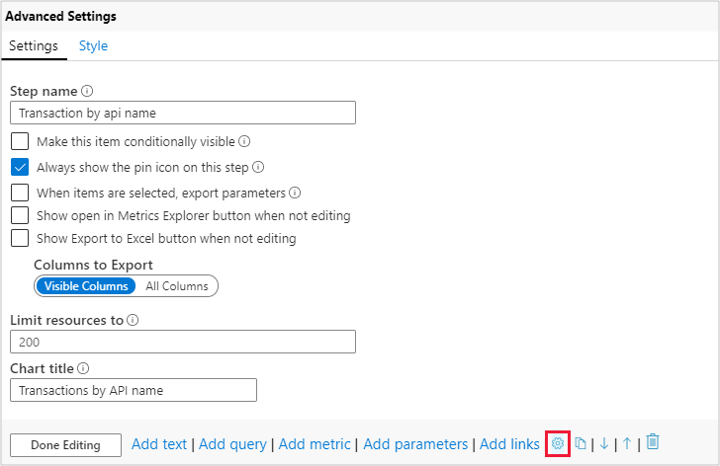Click info icon next to Chart title
720x466 pixels.
click(83, 369)
